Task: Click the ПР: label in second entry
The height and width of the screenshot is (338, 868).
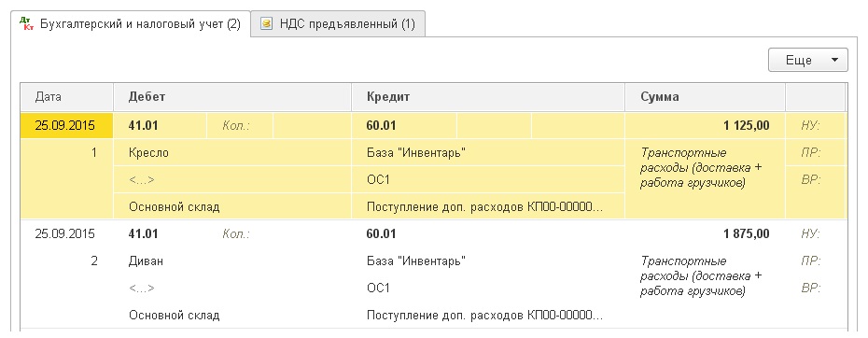Action: pyautogui.click(x=810, y=261)
